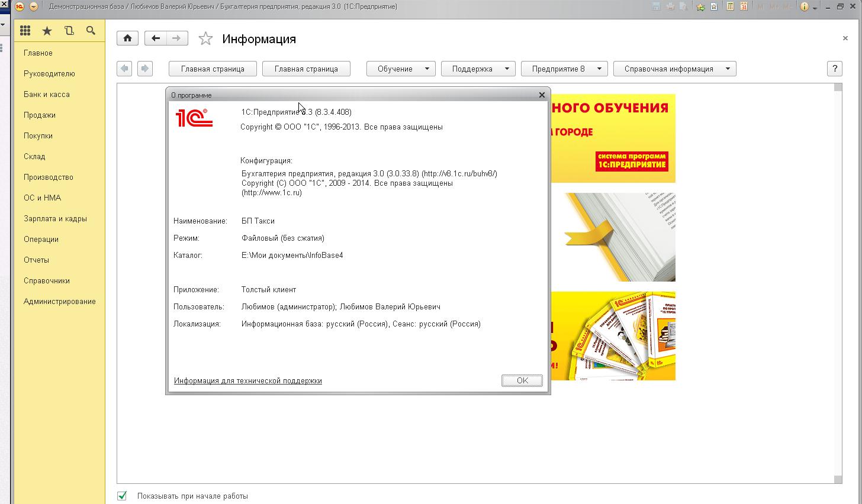Open the Банк и касса section
The image size is (862, 504).
click(47, 94)
